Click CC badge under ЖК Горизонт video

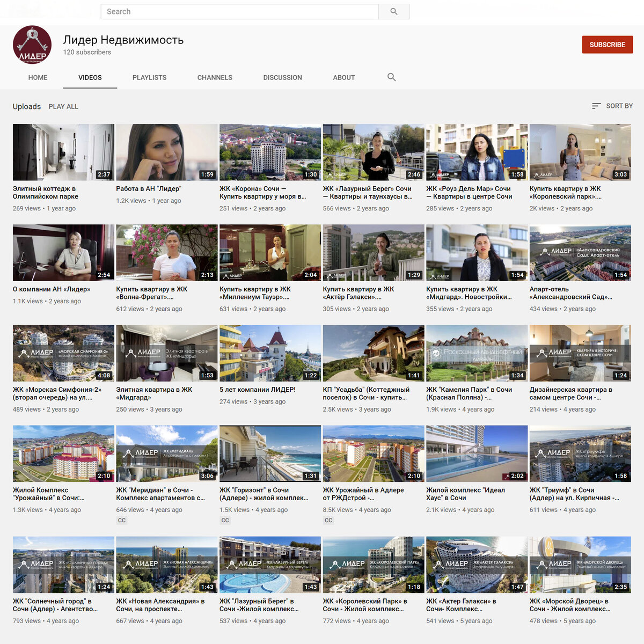coord(225,521)
